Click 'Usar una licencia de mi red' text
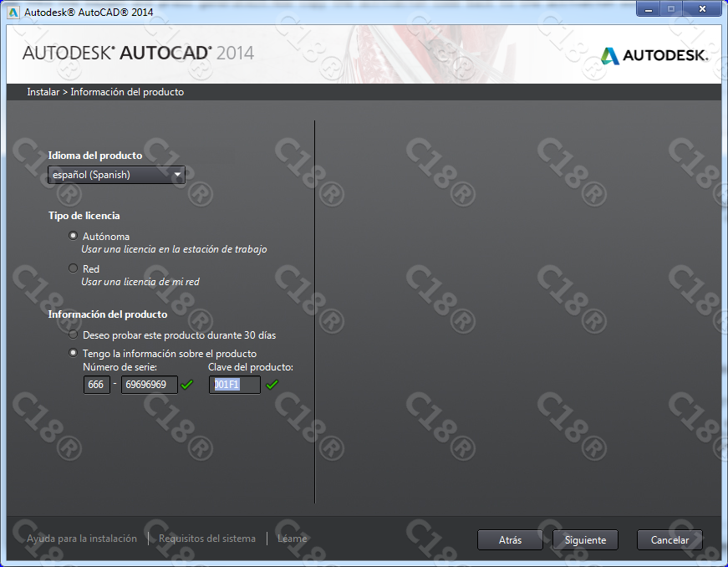Image resolution: width=728 pixels, height=567 pixels. 140,282
